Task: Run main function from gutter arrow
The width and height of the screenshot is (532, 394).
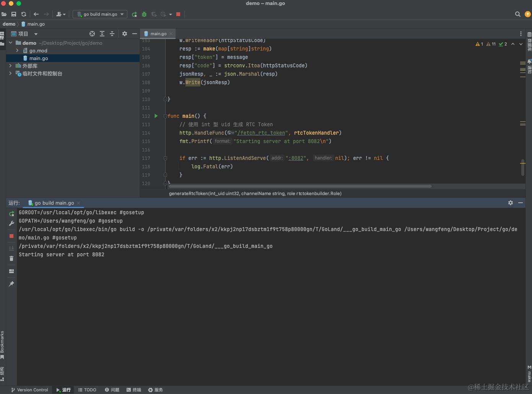Action: pyautogui.click(x=156, y=116)
